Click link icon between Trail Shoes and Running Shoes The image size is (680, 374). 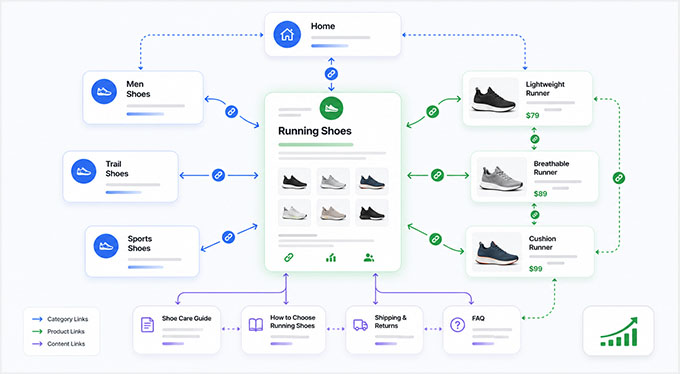point(218,175)
